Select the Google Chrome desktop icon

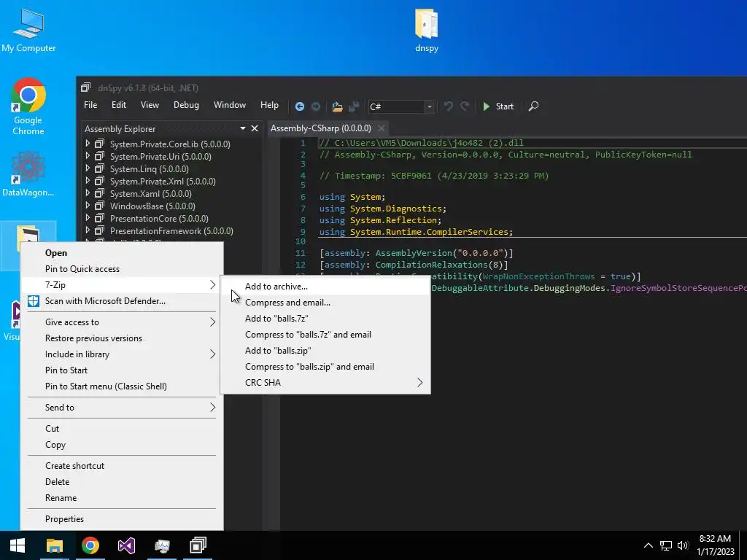coord(28,106)
